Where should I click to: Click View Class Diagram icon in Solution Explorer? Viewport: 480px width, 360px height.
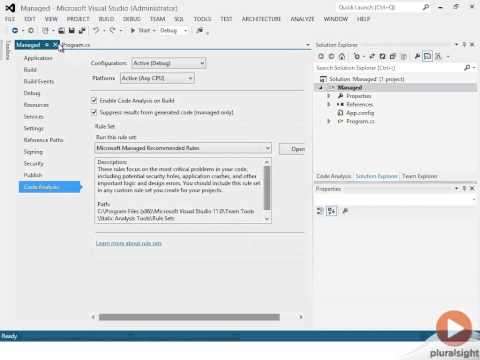pos(438,56)
